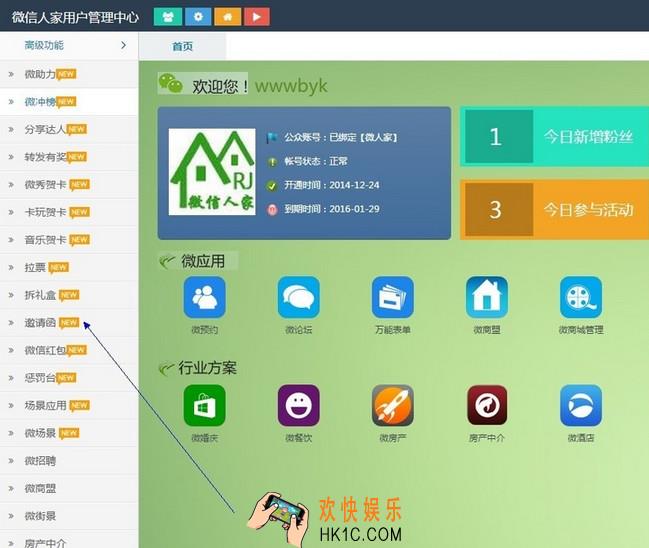The height and width of the screenshot is (548, 649).
Task: Open the blue settings gear button
Action: 198,17
